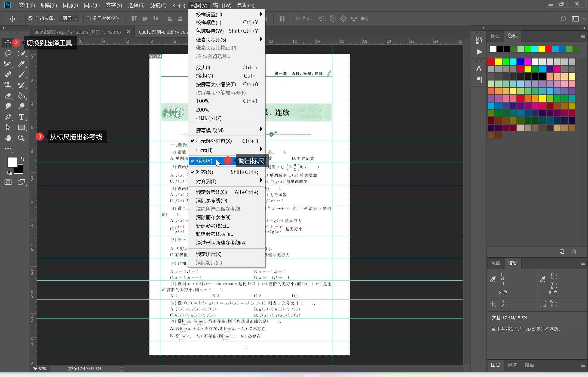Close the 880试题册-9.pdf document tab

click(x=129, y=32)
